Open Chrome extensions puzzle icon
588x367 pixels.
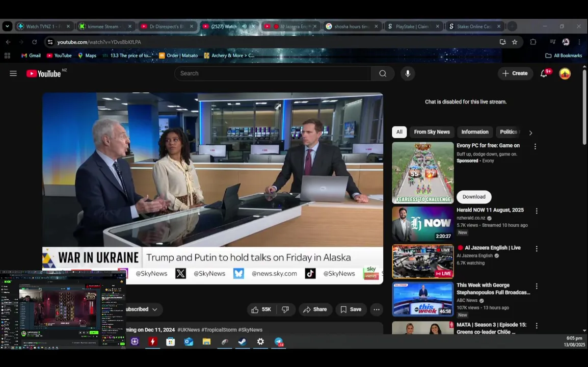(x=533, y=42)
